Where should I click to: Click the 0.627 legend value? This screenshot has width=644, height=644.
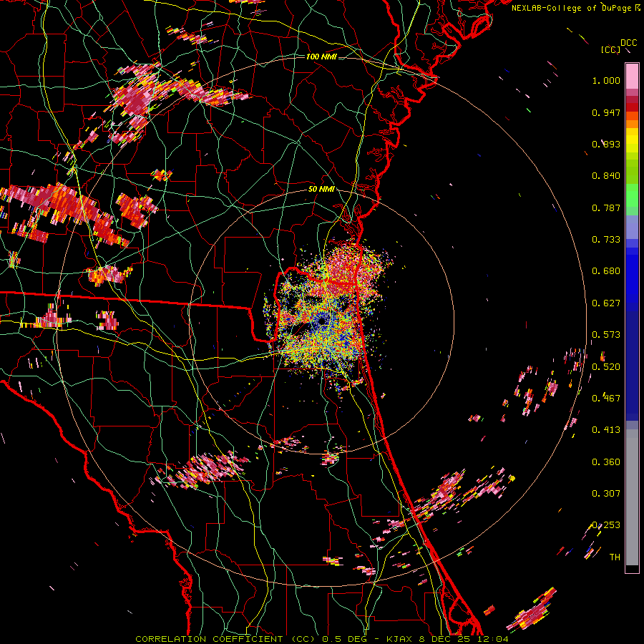(606, 303)
